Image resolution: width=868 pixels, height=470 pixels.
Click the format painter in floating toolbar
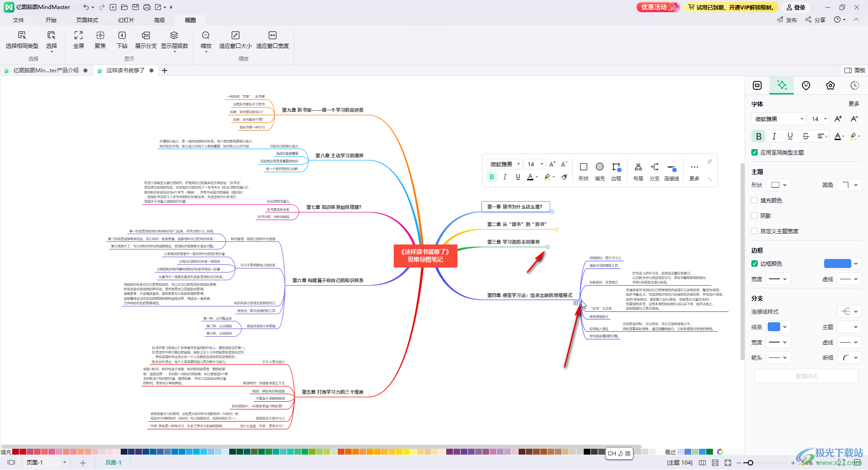[564, 177]
